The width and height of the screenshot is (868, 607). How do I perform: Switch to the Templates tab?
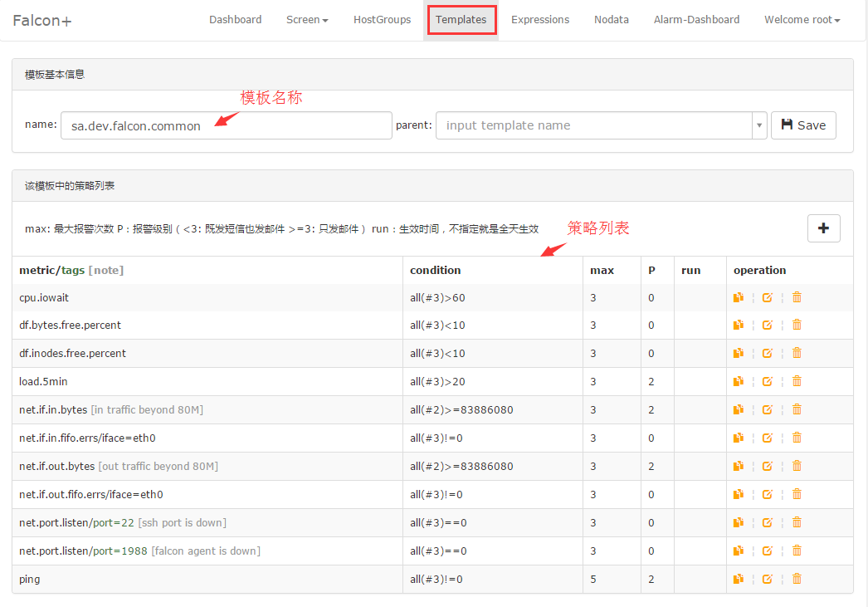coord(461,20)
